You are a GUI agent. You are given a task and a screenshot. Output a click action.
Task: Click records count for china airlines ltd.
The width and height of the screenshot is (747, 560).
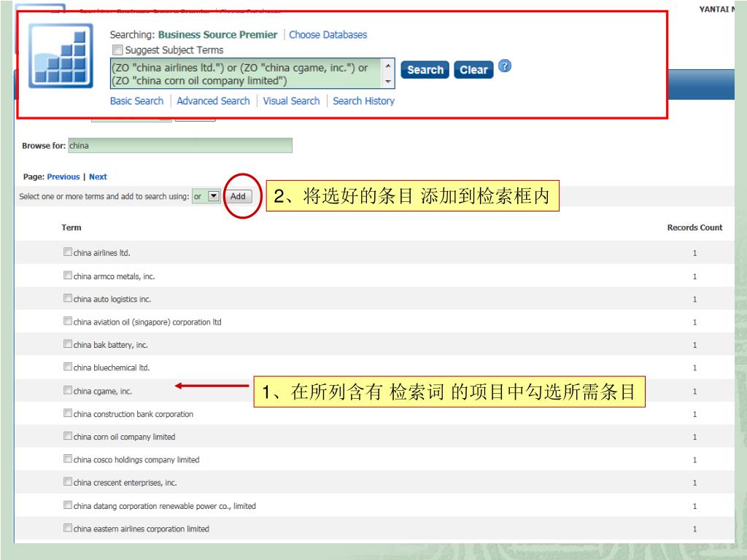[694, 253]
